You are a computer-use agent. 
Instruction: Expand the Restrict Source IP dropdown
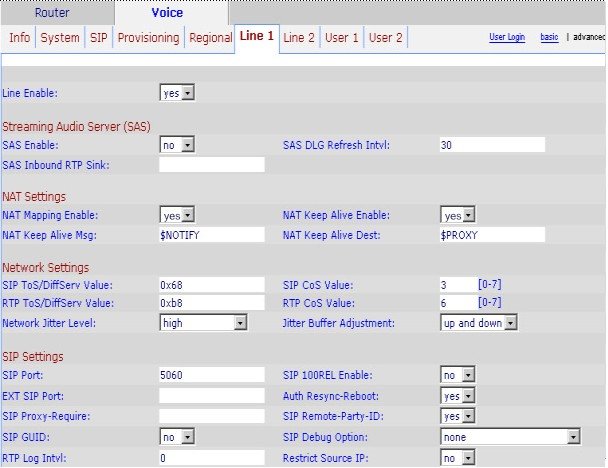tap(457, 457)
